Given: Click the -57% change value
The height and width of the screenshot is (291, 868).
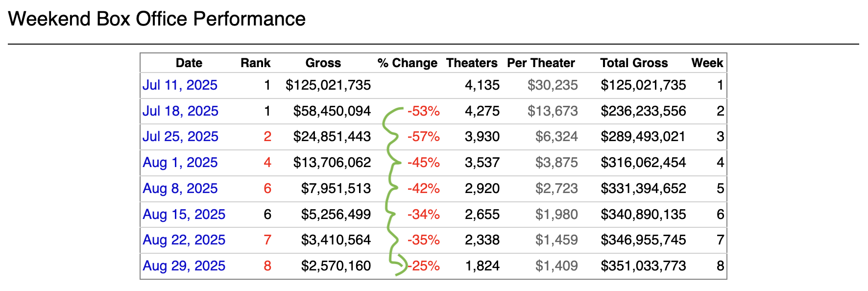Looking at the screenshot, I should (x=423, y=137).
